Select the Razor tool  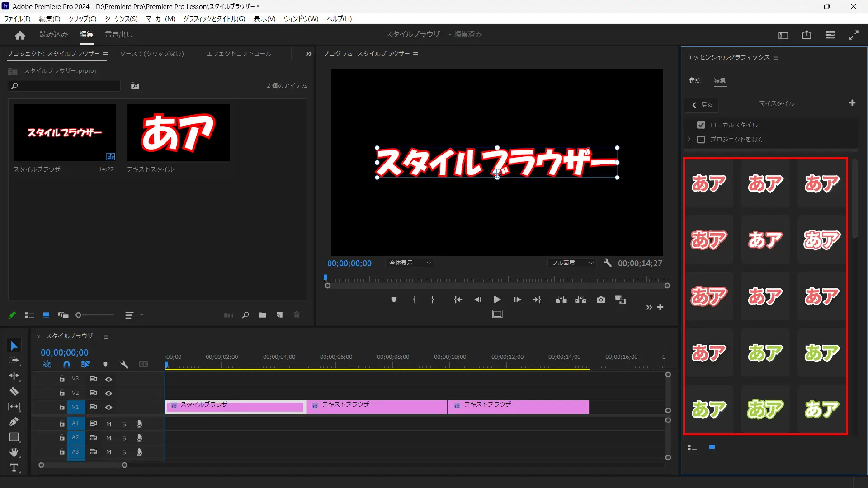pos(14,391)
